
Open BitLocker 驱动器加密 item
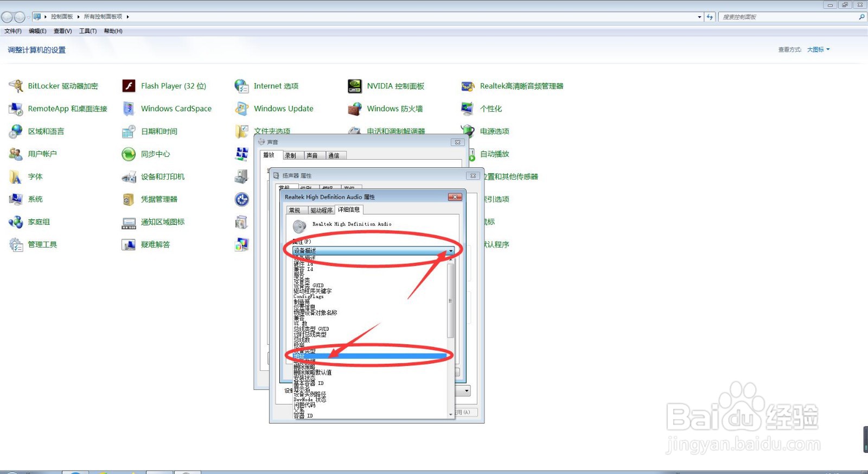[53, 86]
